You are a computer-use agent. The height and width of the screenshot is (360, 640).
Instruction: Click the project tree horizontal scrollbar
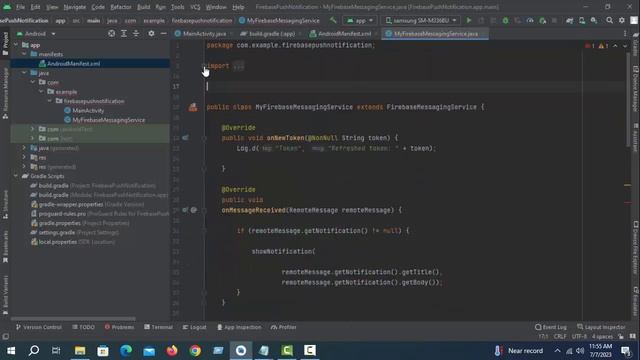(73, 318)
